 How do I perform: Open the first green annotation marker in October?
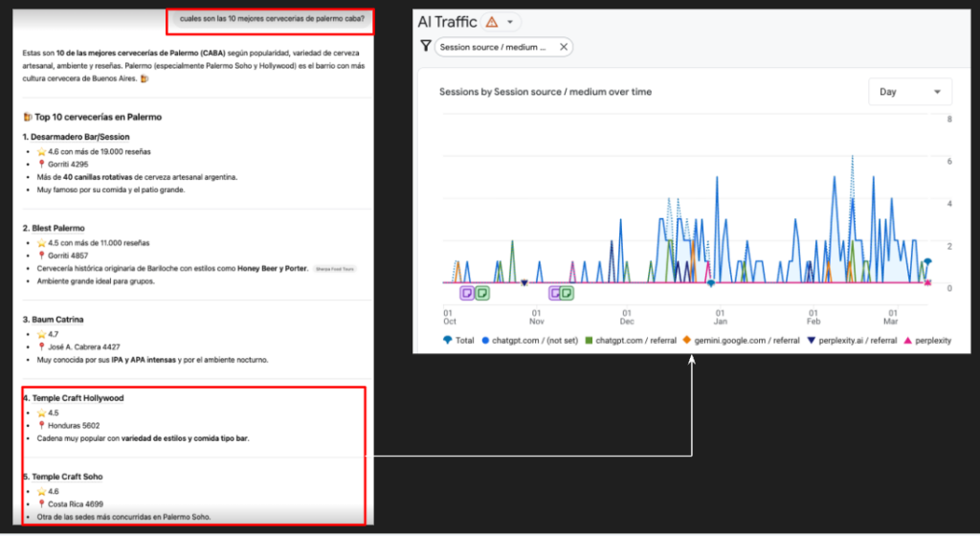482,293
